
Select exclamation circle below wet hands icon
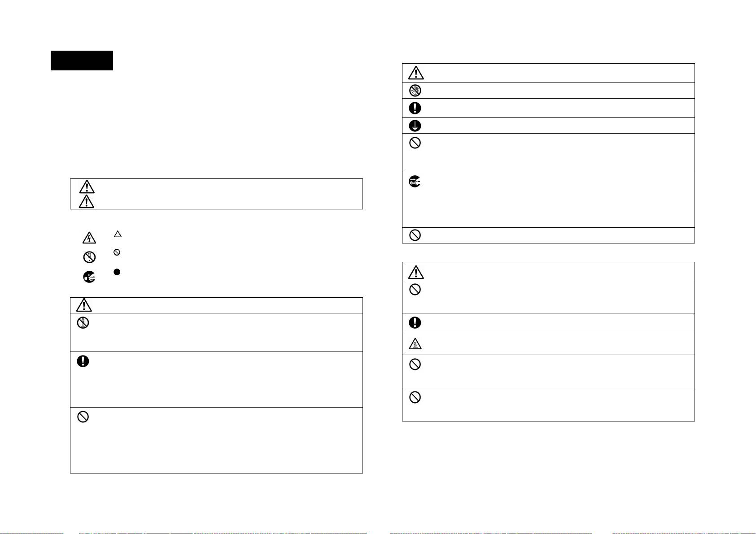[415, 108]
